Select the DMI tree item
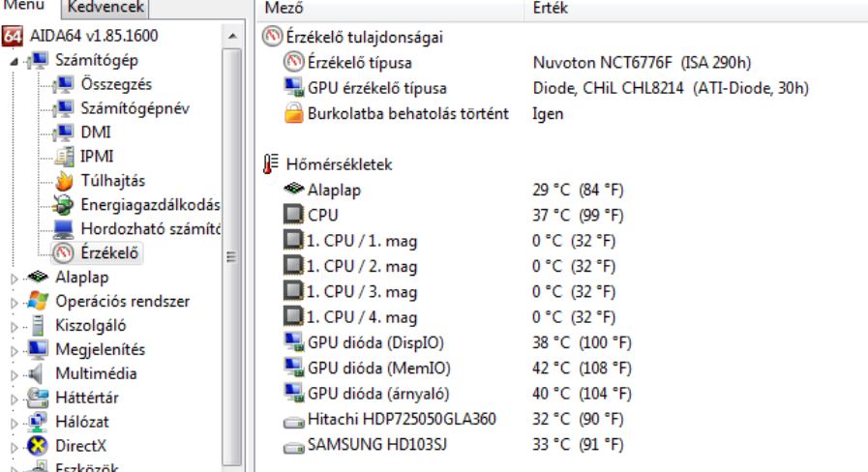868x472 pixels. coord(96,133)
